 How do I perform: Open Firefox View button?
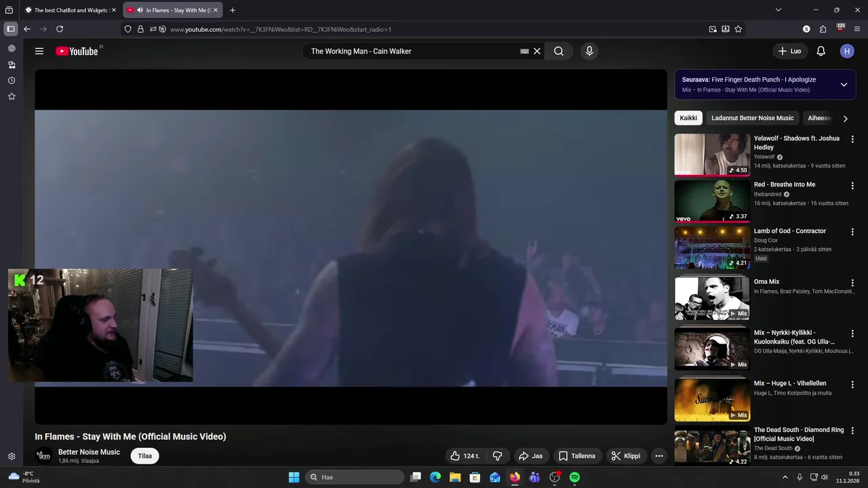coord(9,10)
